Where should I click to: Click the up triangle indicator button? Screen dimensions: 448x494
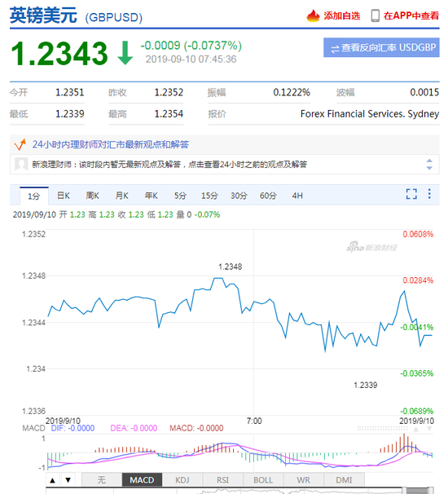[x=53, y=480]
